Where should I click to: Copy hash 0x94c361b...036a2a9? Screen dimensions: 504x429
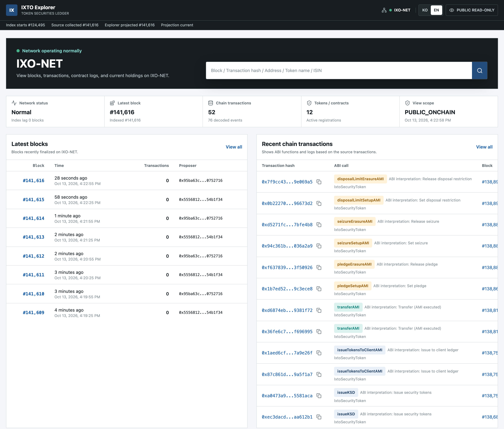click(x=319, y=246)
